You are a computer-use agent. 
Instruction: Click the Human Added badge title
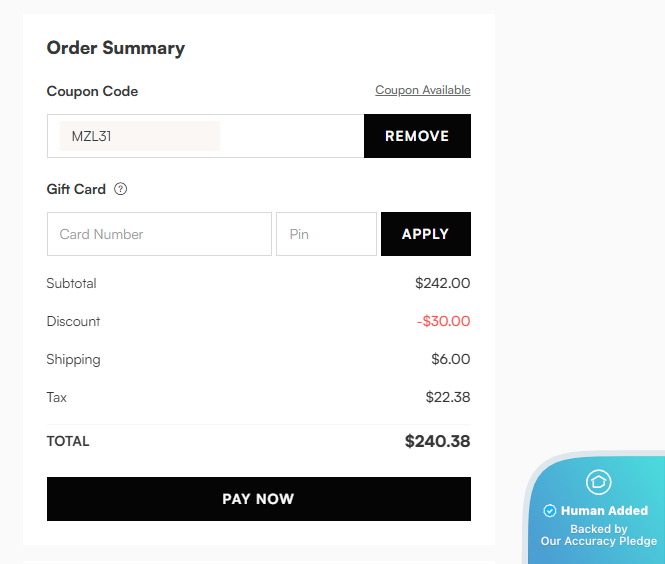click(604, 511)
